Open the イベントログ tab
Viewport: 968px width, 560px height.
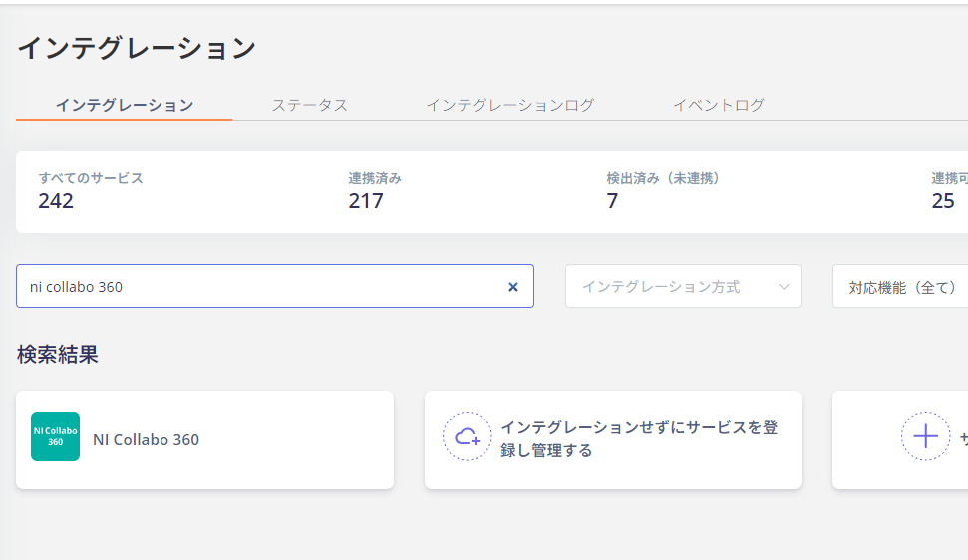pos(719,105)
